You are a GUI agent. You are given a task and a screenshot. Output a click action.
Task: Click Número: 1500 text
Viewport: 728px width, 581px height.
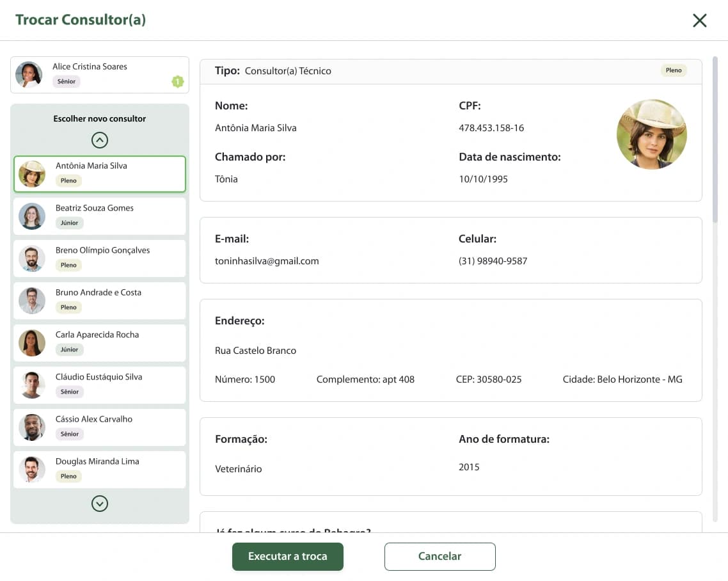pyautogui.click(x=244, y=379)
